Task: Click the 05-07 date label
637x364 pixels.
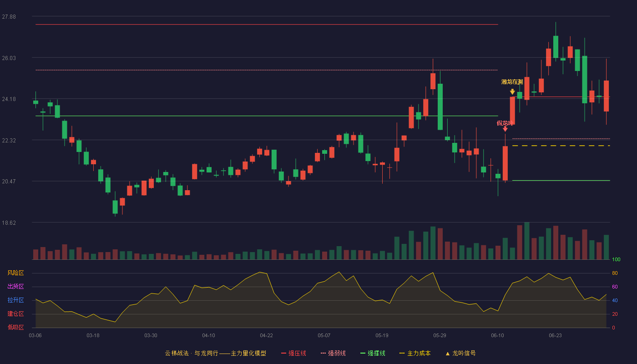Action: tap(324, 335)
